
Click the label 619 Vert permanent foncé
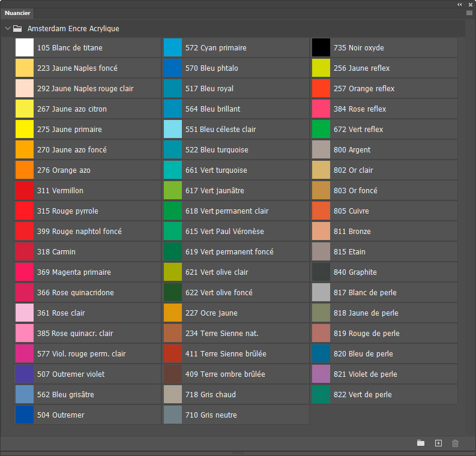[x=229, y=252]
